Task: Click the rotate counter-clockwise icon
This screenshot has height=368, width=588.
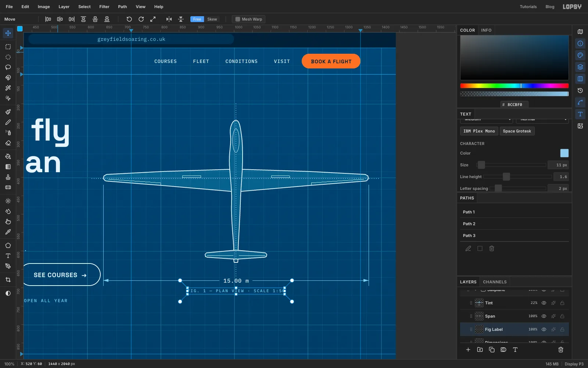Action: [129, 19]
